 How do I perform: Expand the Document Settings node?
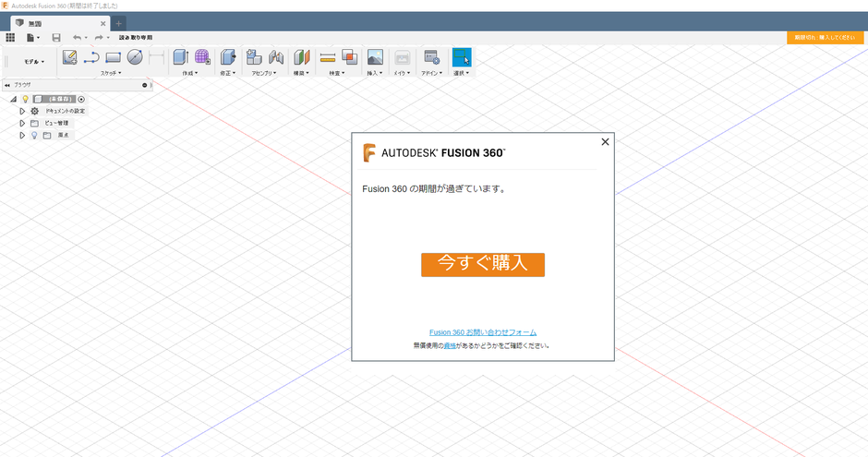pyautogui.click(x=22, y=111)
